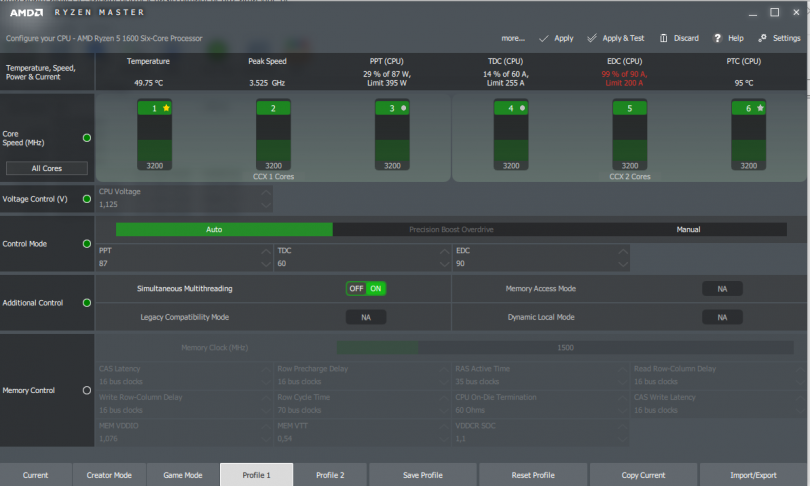Adjust the core 5 speed bar
810x486 pixels.
(x=630, y=135)
